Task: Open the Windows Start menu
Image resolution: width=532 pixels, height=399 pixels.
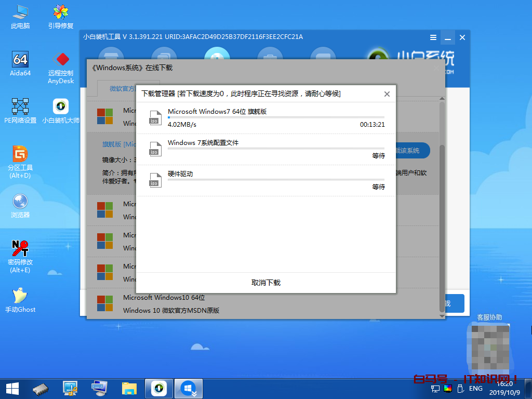Action: 12,388
